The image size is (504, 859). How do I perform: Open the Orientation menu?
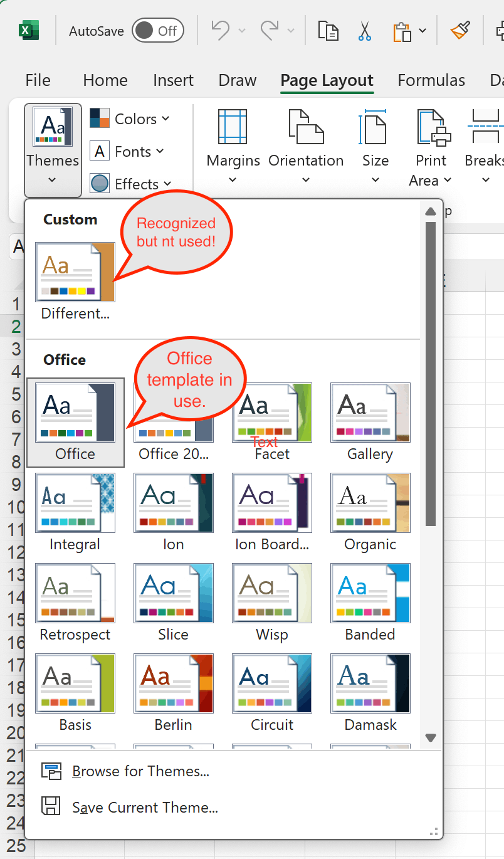click(x=306, y=147)
